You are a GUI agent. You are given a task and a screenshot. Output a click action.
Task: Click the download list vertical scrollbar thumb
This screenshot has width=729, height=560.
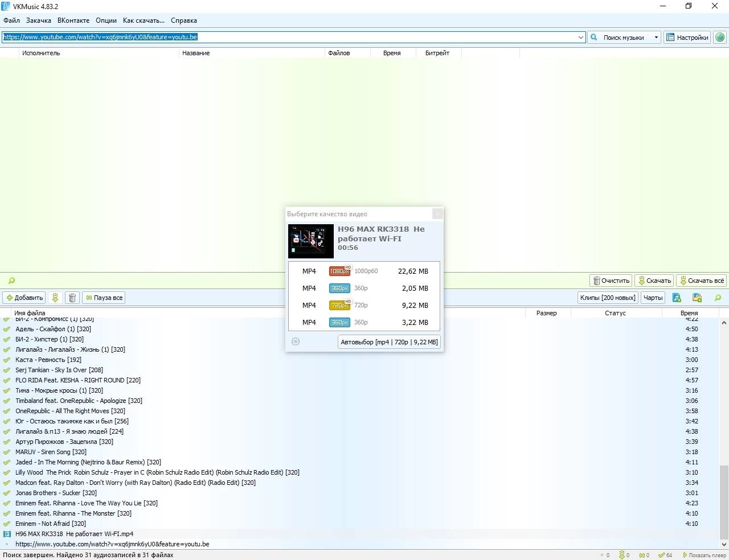coord(724,502)
